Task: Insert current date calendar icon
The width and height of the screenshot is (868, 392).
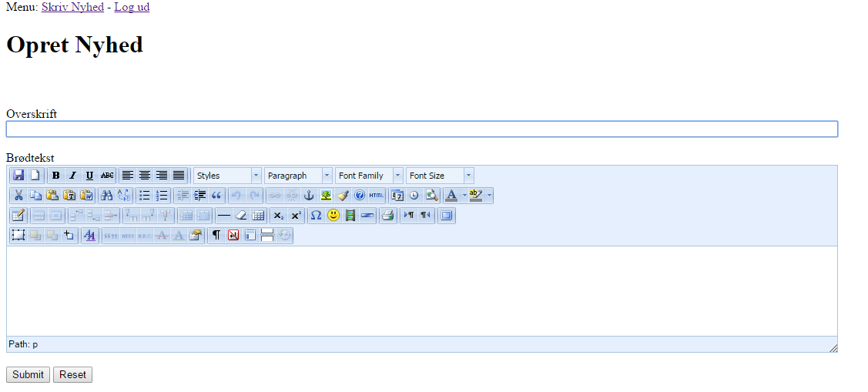Action: pyautogui.click(x=397, y=196)
